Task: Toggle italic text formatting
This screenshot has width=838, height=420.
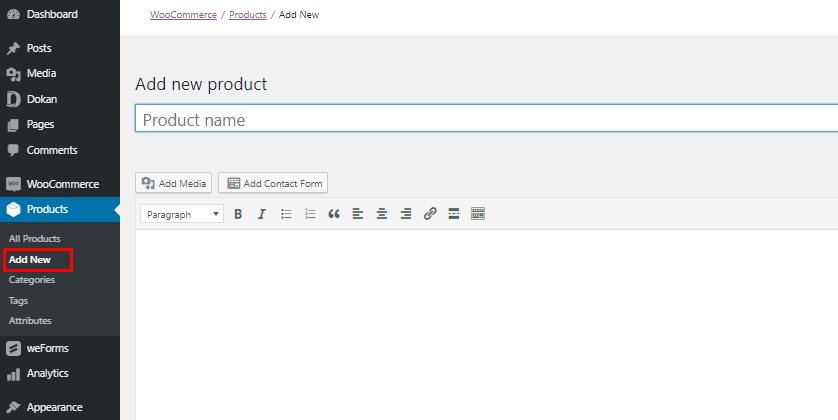Action: [262, 214]
